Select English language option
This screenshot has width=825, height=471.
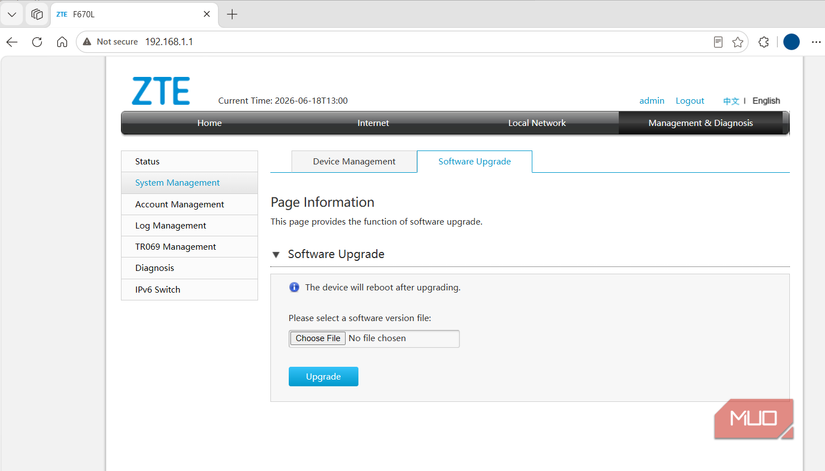(766, 101)
